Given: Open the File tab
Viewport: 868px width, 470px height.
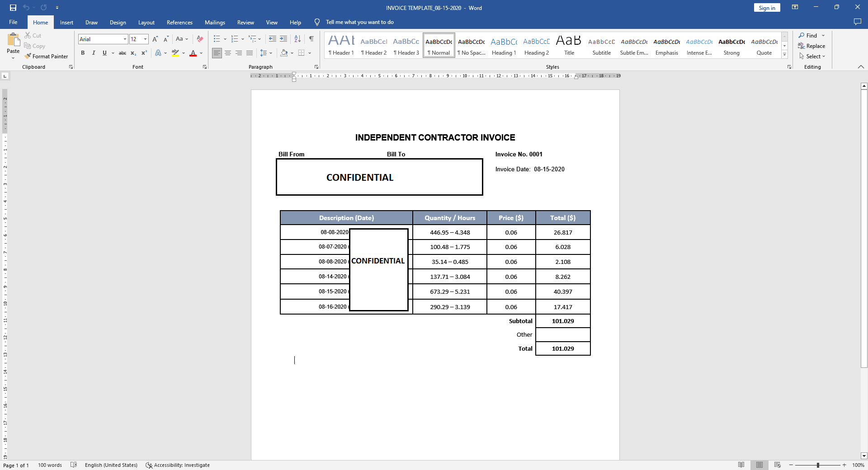Looking at the screenshot, I should coord(13,22).
